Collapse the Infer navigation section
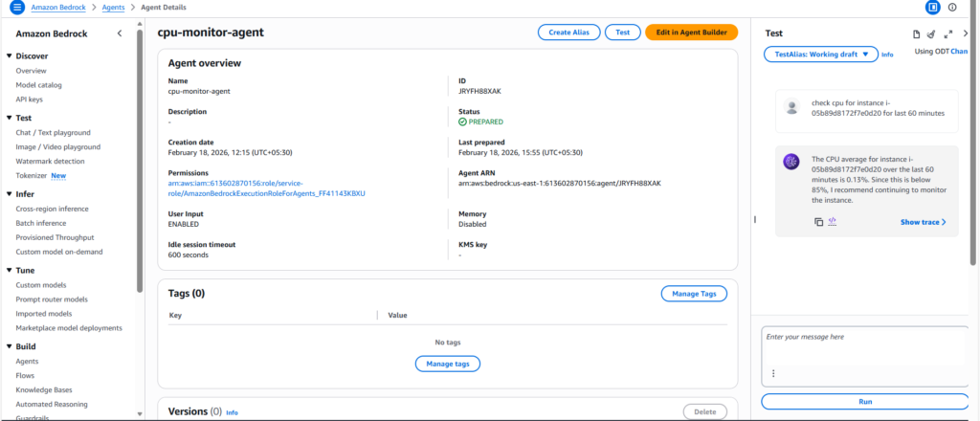 click(9, 193)
